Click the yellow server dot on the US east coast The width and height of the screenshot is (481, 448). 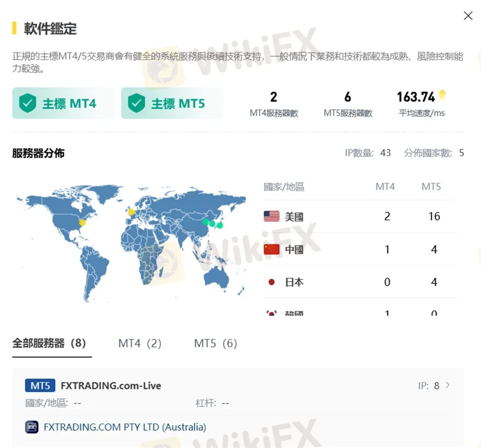coord(82,222)
